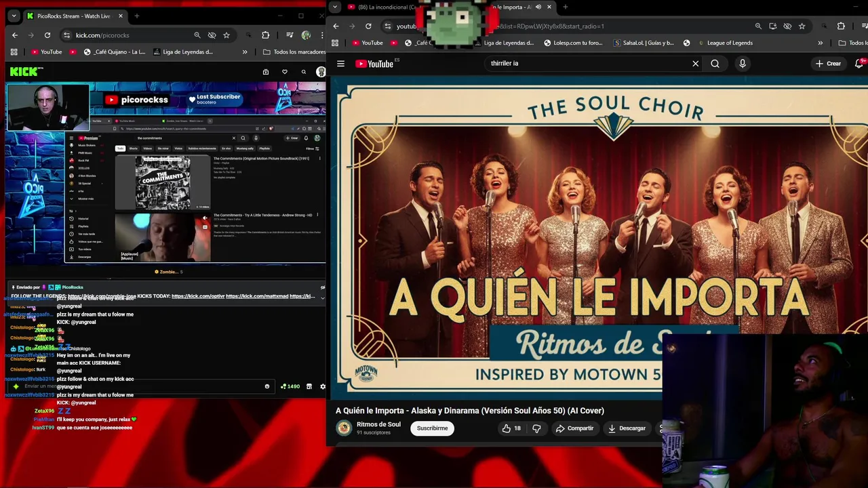Open kick.com/mattxmad link in pinned message
Viewport: 868px width, 488px height.
point(256,296)
